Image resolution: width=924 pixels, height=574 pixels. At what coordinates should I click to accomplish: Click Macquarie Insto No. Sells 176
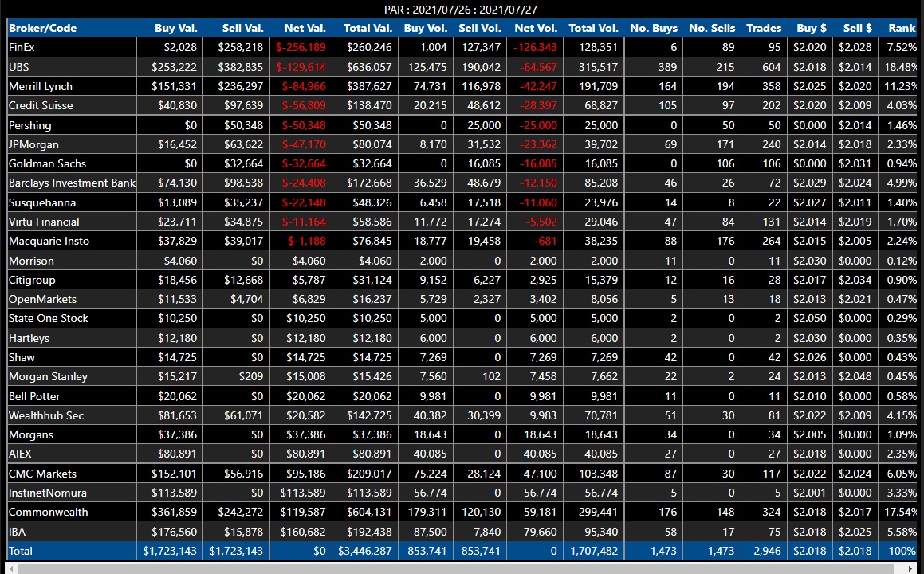(x=725, y=241)
